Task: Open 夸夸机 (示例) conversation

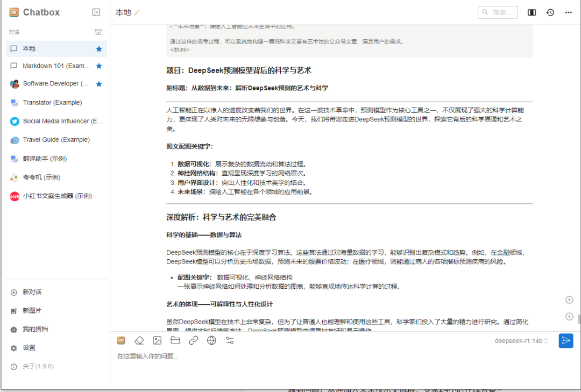Action: pos(56,177)
